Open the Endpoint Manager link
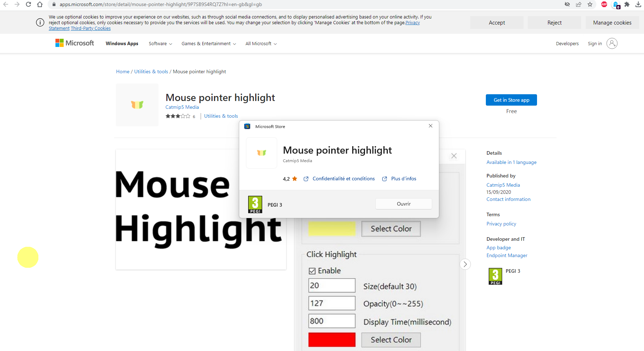Screen dimensions: 644x351 [507, 255]
